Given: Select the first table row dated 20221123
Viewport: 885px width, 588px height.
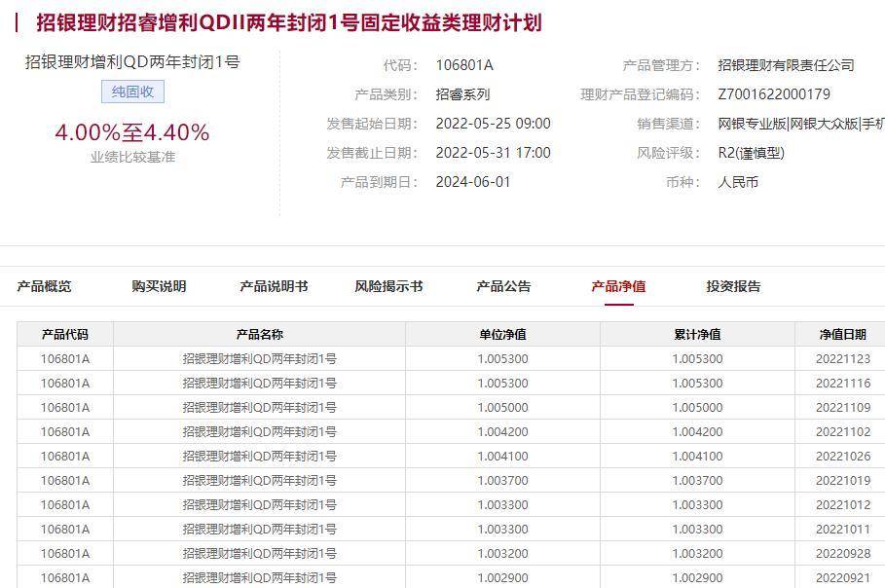Looking at the screenshot, I should [x=438, y=359].
